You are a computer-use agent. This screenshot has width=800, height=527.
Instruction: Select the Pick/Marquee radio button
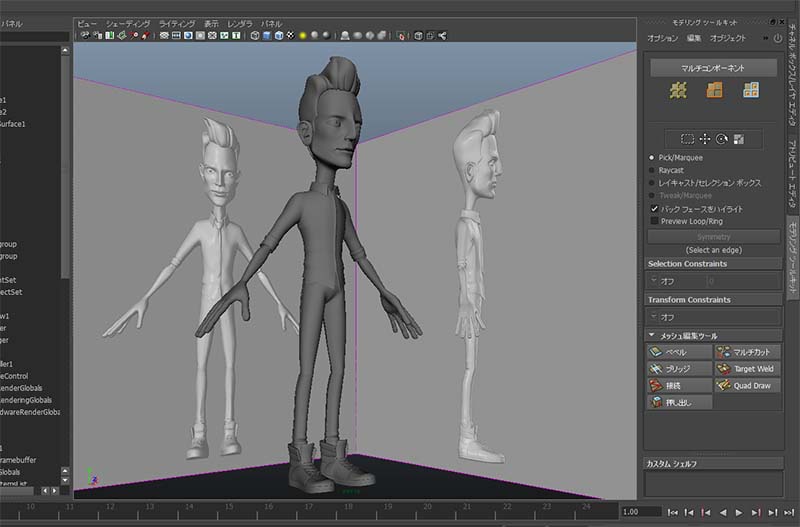(x=652, y=158)
